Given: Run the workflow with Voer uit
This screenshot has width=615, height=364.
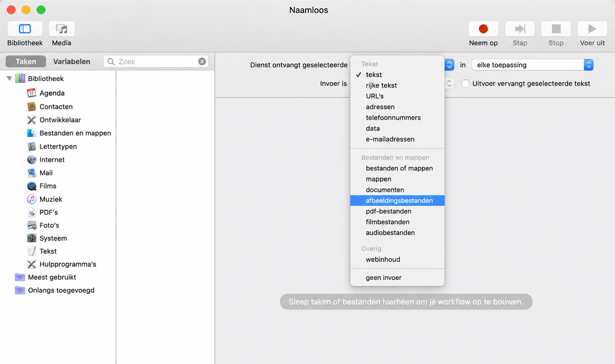Looking at the screenshot, I should tap(592, 29).
